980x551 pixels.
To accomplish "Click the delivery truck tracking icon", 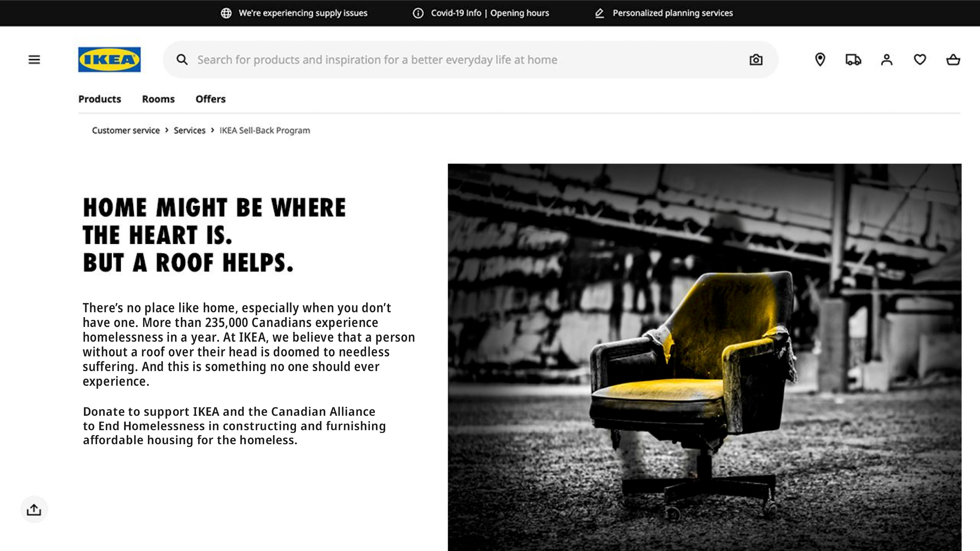I will click(853, 60).
